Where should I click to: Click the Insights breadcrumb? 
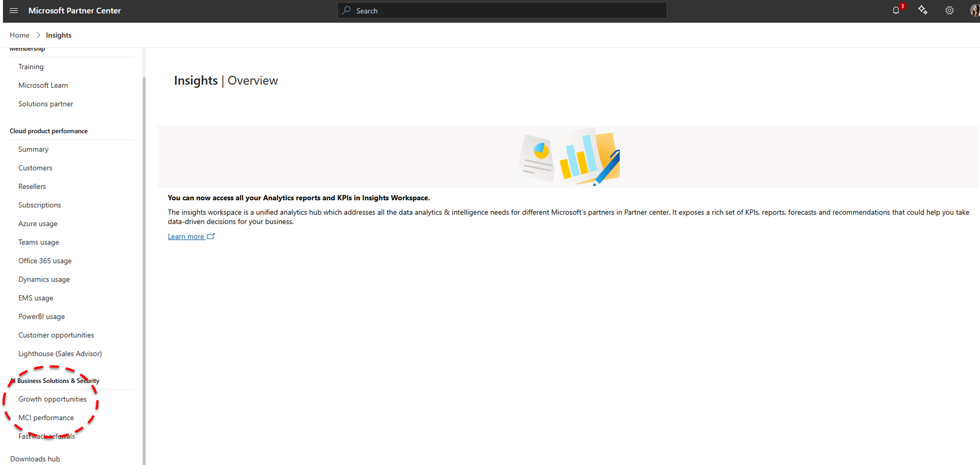click(59, 35)
